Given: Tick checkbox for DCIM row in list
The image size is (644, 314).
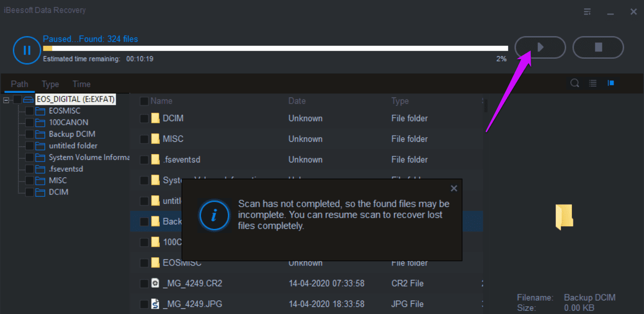Looking at the screenshot, I should (x=144, y=118).
